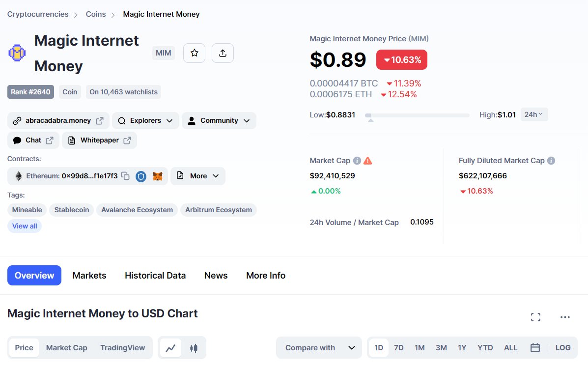The height and width of the screenshot is (366, 588).
Task: Expand More contracts dropdown
Action: (198, 176)
